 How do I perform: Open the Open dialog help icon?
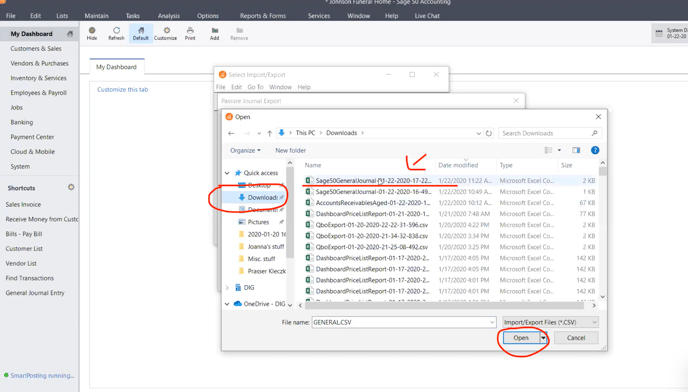click(595, 150)
